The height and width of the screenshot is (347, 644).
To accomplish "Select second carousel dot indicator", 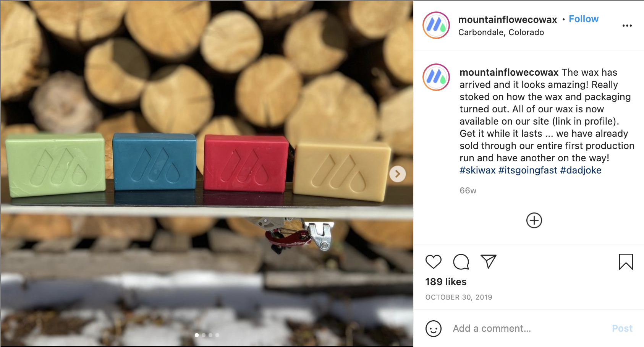I will point(204,335).
